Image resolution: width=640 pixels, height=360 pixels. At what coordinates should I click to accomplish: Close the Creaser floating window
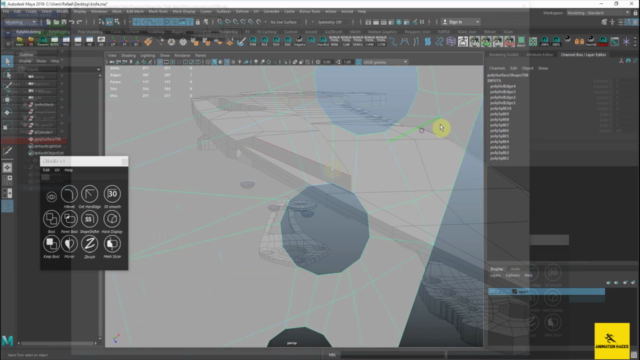pyautogui.click(x=124, y=162)
